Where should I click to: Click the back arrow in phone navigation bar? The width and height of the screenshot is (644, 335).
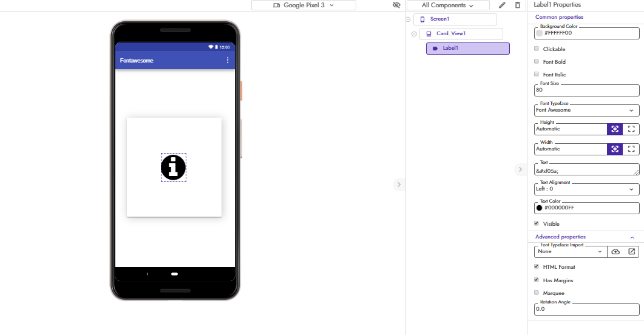click(x=147, y=274)
